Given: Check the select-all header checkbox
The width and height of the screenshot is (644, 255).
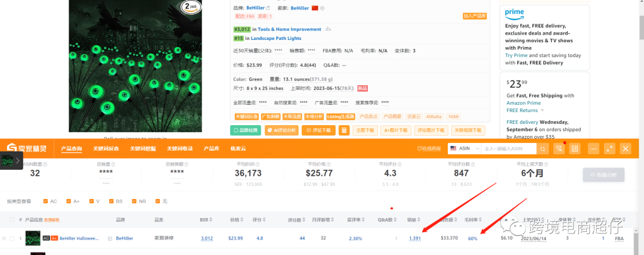Looking at the screenshot, I should (x=12, y=220).
